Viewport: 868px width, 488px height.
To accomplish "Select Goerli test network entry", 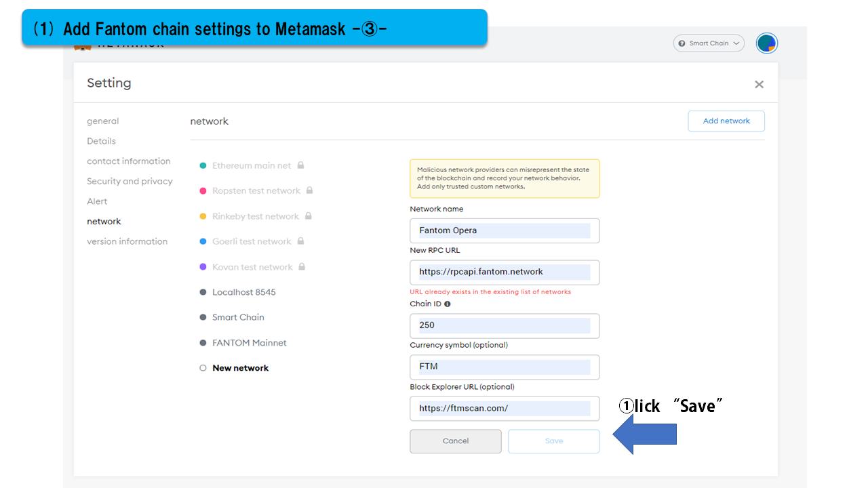I will 252,241.
